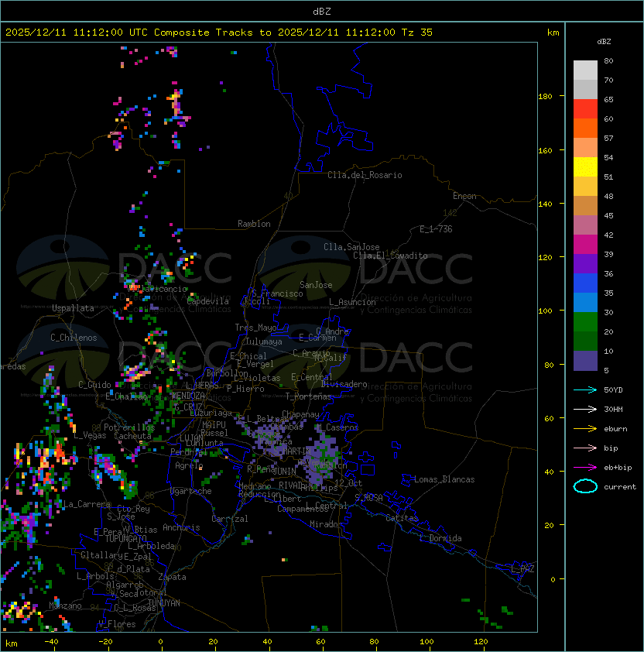644x652 pixels.
Task: Click the pink bip arrow symbol
Action: point(585,448)
